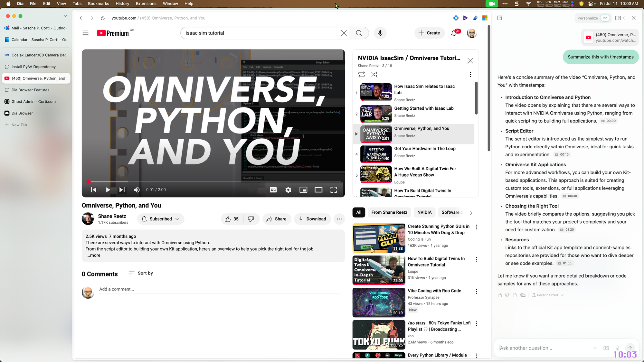The height and width of the screenshot is (362, 644).
Task: Mute the video volume speaker icon
Action: tap(137, 190)
